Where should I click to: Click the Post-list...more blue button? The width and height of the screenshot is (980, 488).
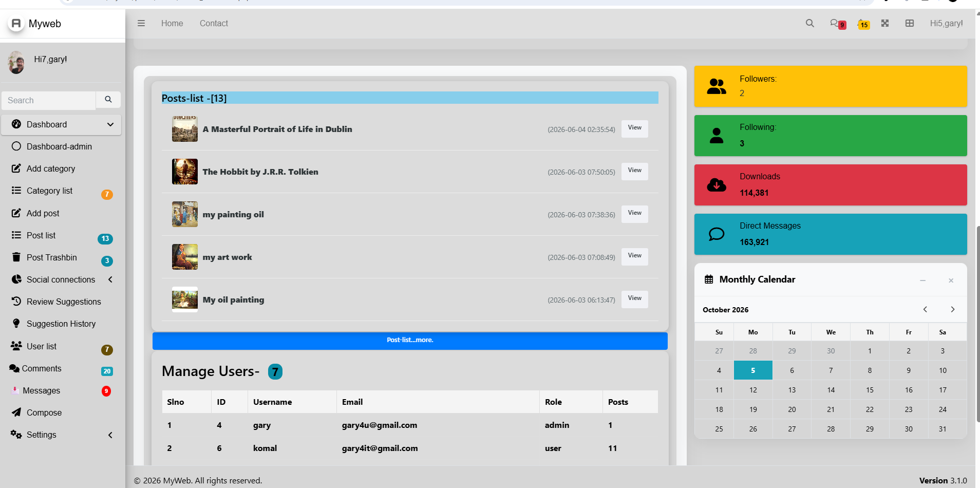coord(410,341)
